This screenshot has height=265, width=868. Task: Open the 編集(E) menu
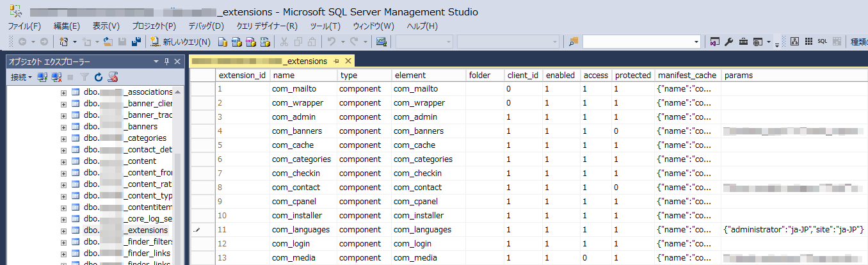click(x=67, y=26)
